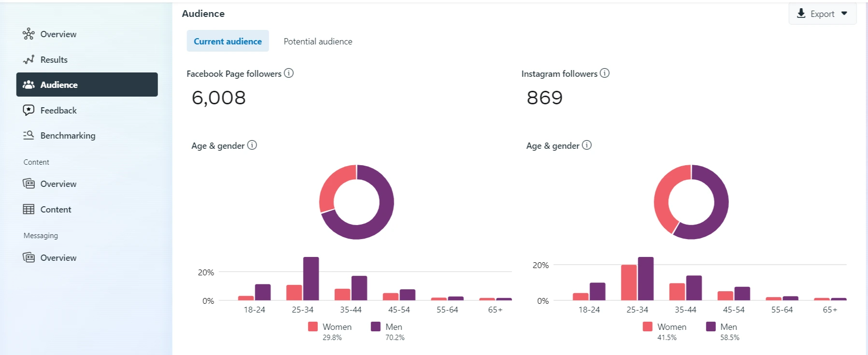Viewport: 868px width, 355px height.
Task: Open Overview under the Messaging section
Action: 58,258
